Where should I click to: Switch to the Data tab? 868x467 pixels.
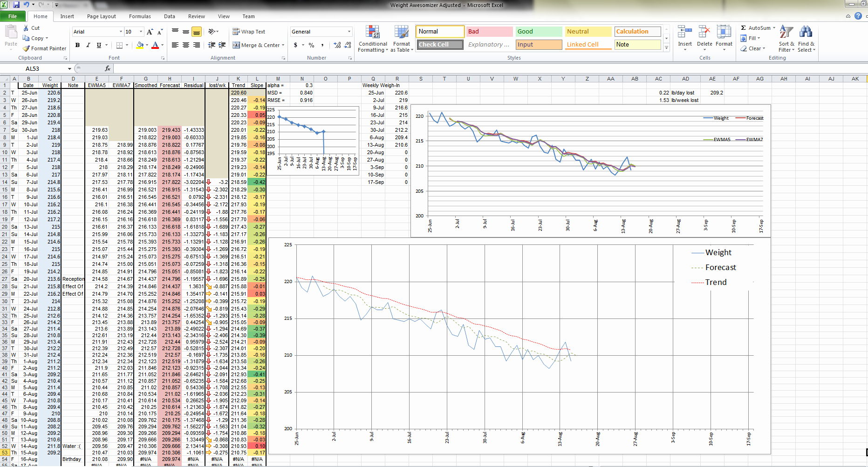coord(170,16)
